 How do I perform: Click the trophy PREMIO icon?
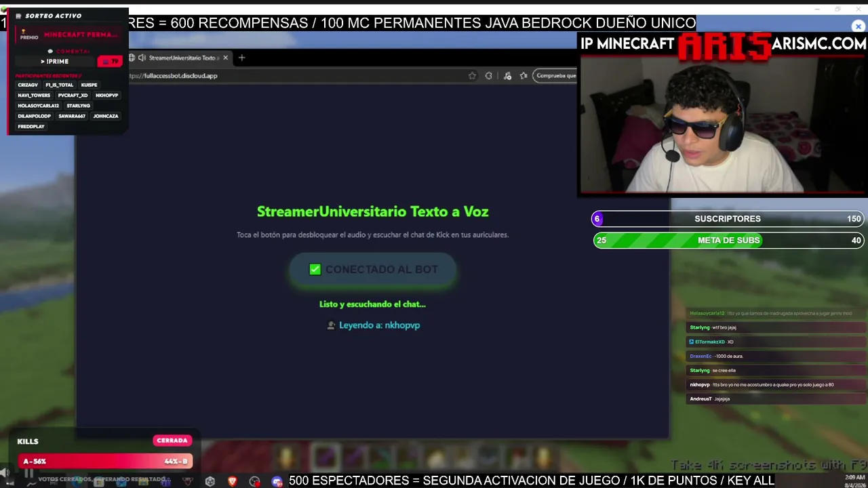point(29,35)
